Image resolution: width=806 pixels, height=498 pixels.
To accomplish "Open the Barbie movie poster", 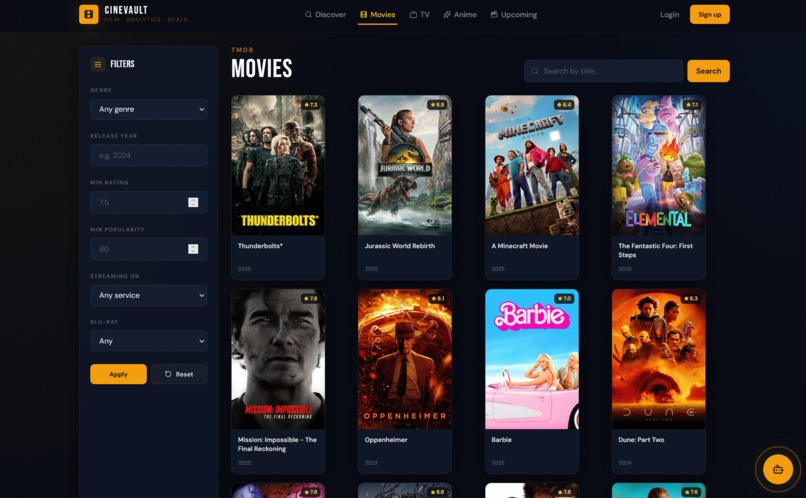I will tap(532, 359).
